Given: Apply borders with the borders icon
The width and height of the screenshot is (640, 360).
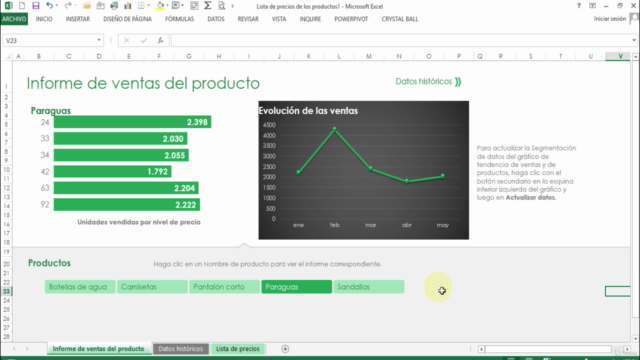Looking at the screenshot, I should (141, 6).
